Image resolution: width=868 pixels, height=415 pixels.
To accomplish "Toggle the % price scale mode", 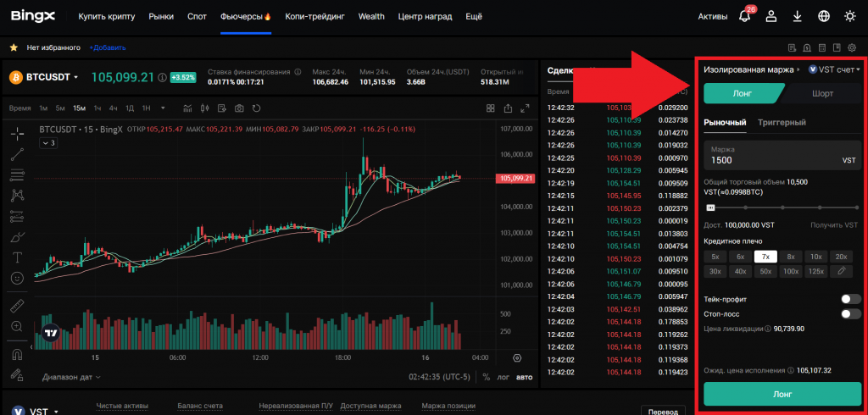I will pos(486,378).
